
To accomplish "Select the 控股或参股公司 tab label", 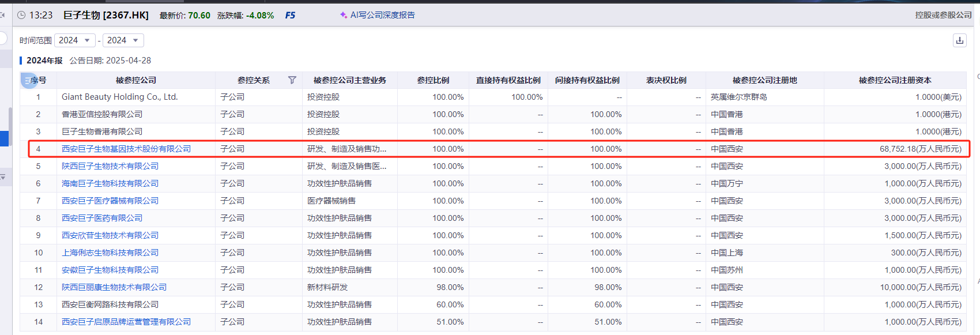I will [944, 15].
